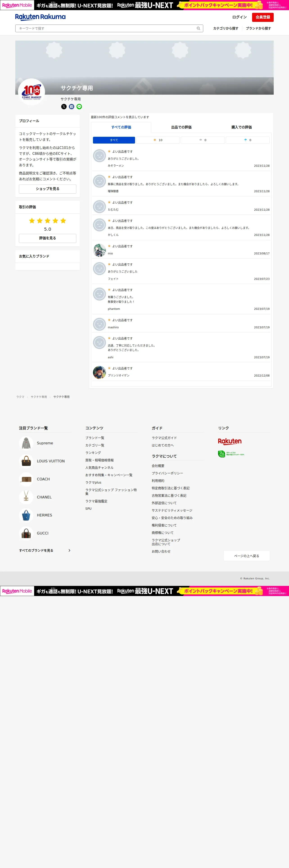Image resolution: width=289 pixels, height=868 pixels.
Task: Open reviewer プリンツオイゲン's avatar
Action: 99,372
